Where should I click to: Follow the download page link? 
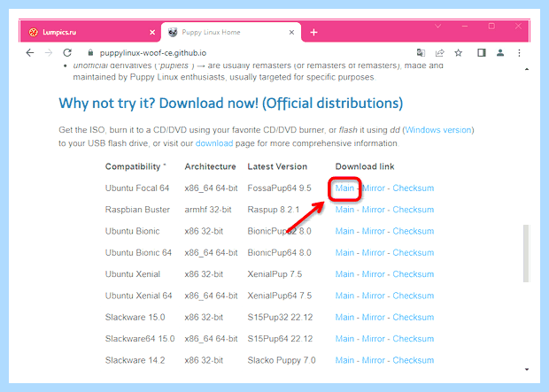coord(214,143)
